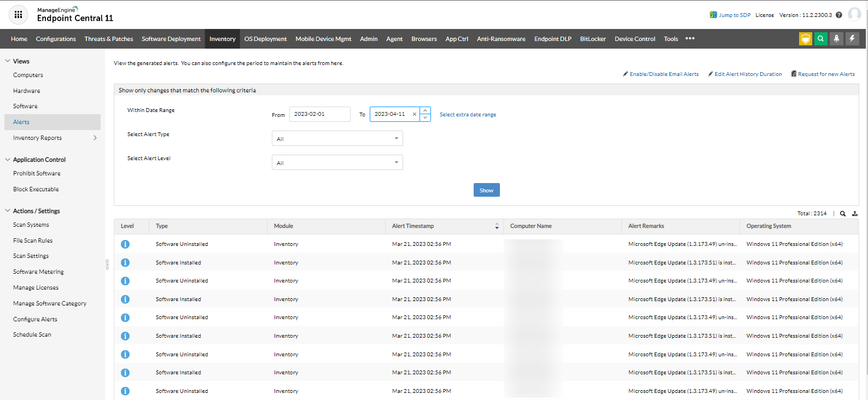The width and height of the screenshot is (868, 400).
Task: Click the Jump to SDP link
Action: (735, 15)
